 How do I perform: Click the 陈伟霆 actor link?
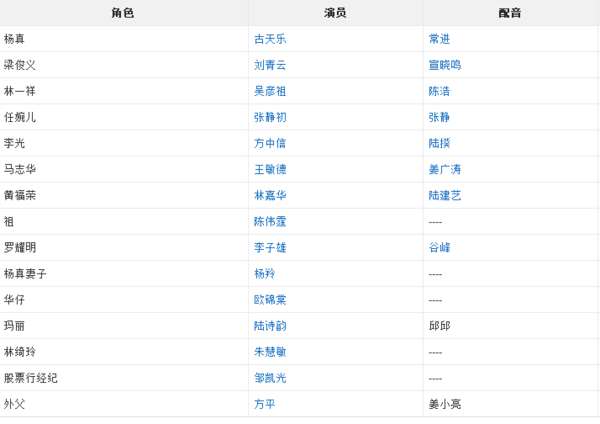270,221
